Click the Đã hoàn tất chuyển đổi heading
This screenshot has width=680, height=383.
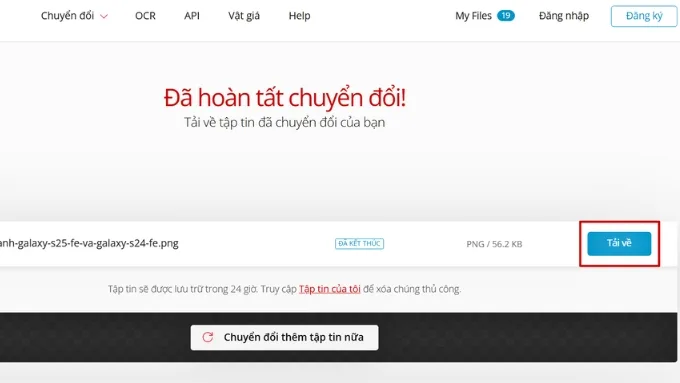(285, 97)
